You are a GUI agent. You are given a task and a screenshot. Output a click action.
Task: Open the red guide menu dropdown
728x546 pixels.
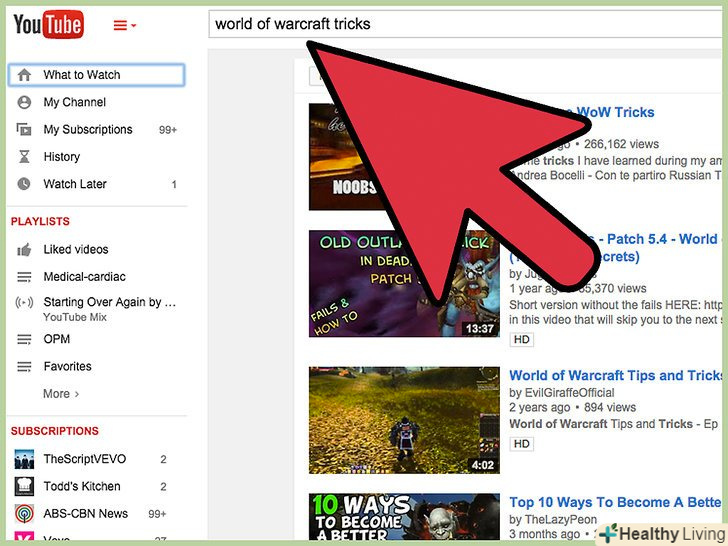point(124,26)
